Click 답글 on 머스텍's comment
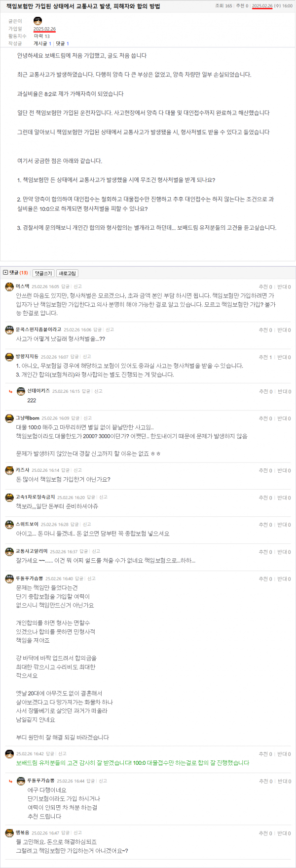The width and height of the screenshot is (296, 868). (x=65, y=287)
